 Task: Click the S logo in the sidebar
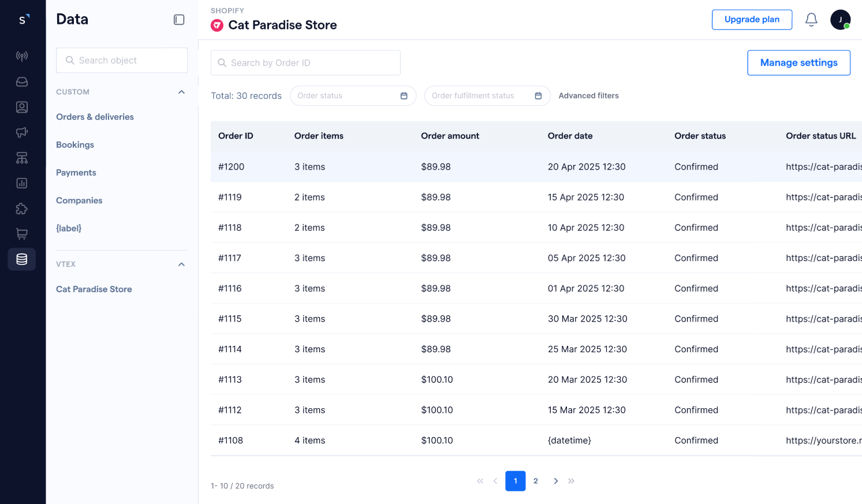[23, 20]
